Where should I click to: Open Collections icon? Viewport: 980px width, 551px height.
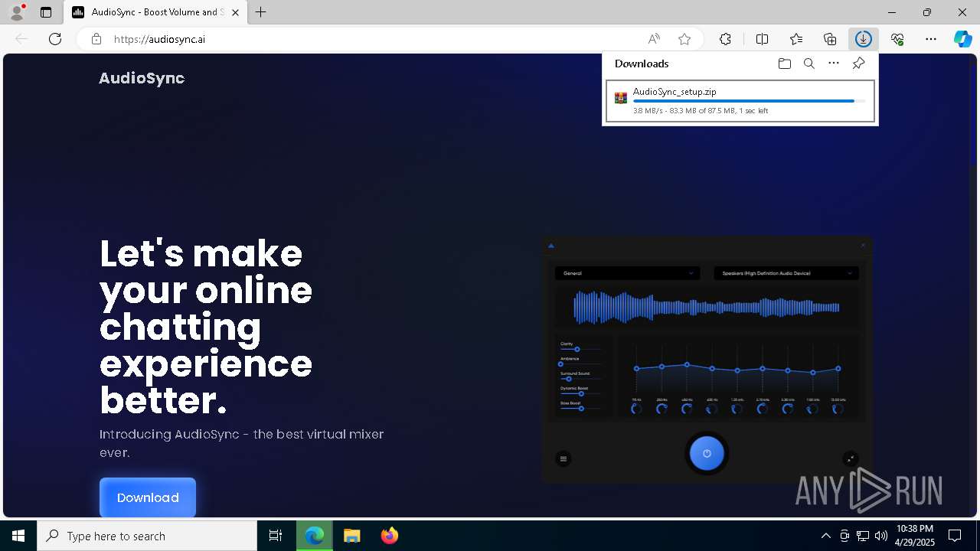click(830, 39)
